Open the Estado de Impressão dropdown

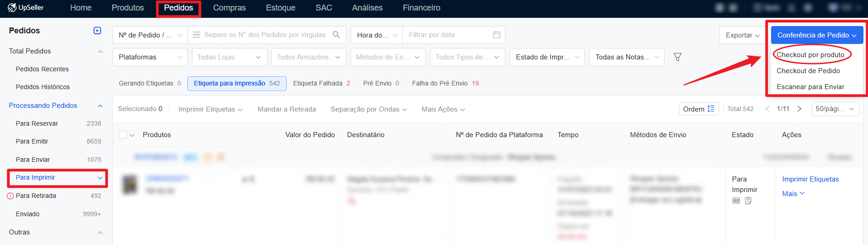coord(547,57)
